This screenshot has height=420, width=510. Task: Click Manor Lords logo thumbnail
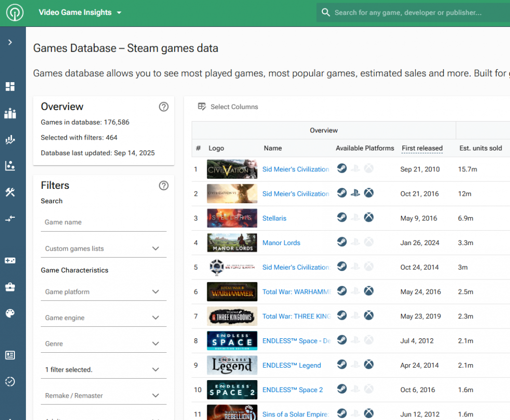pyautogui.click(x=232, y=243)
